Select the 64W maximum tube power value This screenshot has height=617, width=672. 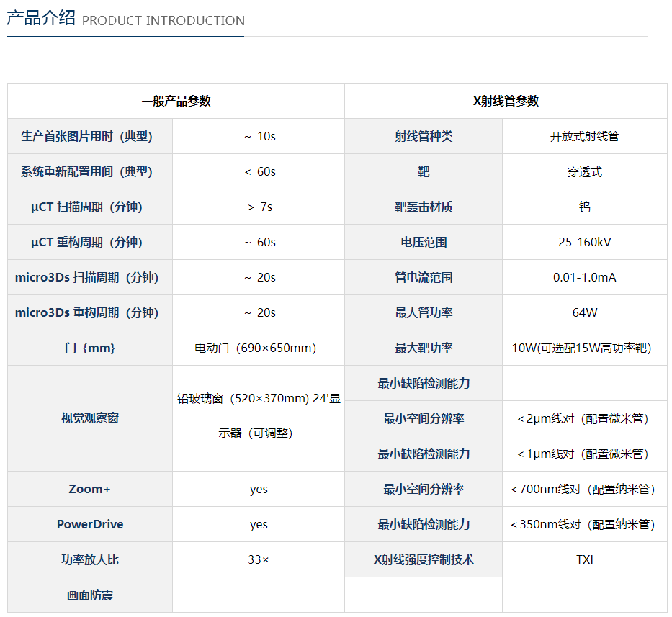click(x=584, y=313)
